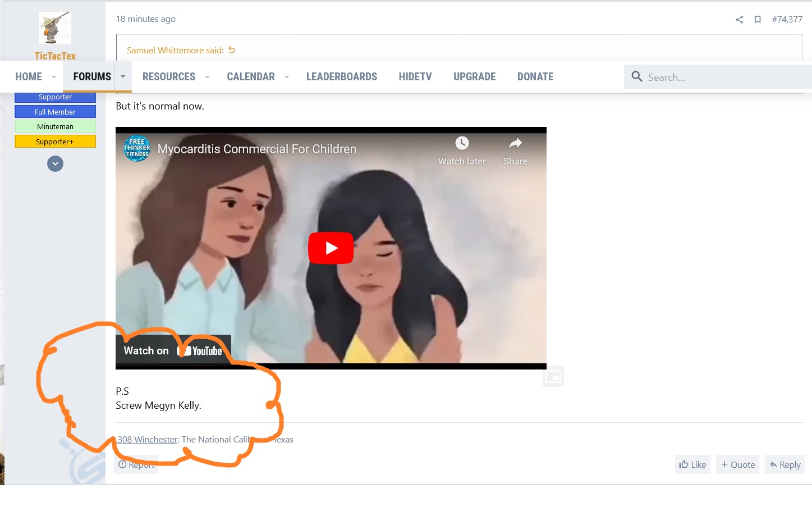Open the RESOURCES navigation tab

point(169,76)
